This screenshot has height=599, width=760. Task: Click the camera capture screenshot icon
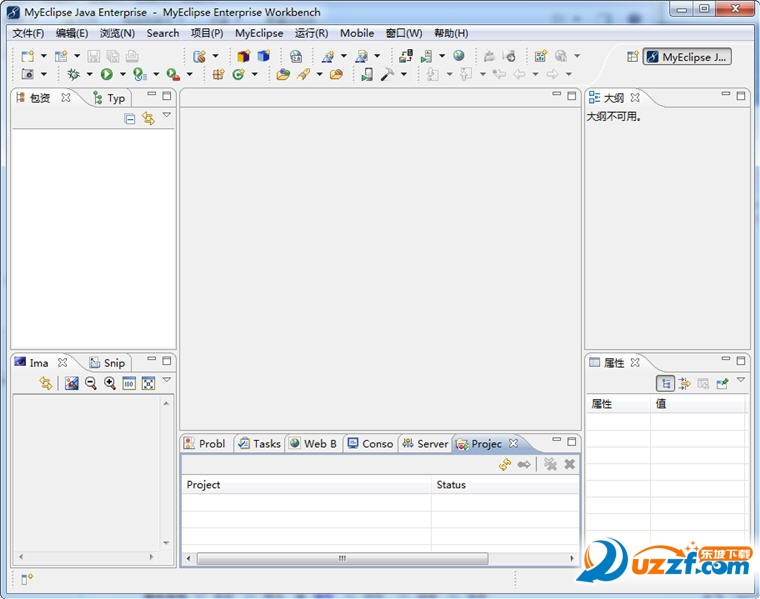click(28, 74)
